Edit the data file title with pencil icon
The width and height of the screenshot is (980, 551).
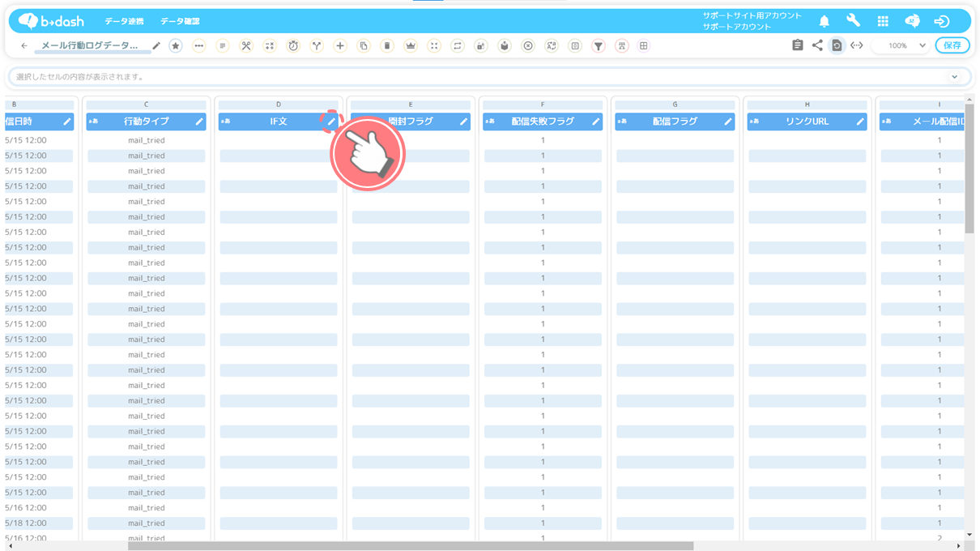point(156,46)
